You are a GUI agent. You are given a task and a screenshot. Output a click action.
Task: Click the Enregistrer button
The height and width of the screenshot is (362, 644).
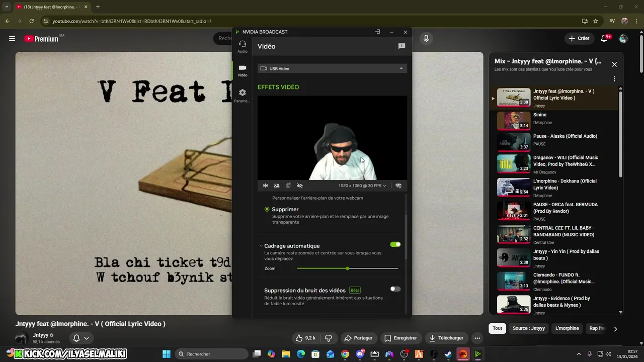tap(401, 338)
